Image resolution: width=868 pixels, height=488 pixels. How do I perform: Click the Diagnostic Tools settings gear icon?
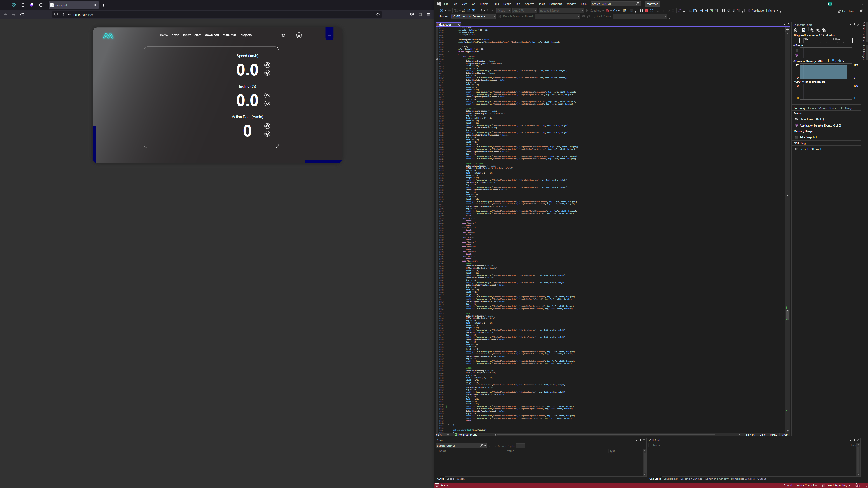click(796, 30)
